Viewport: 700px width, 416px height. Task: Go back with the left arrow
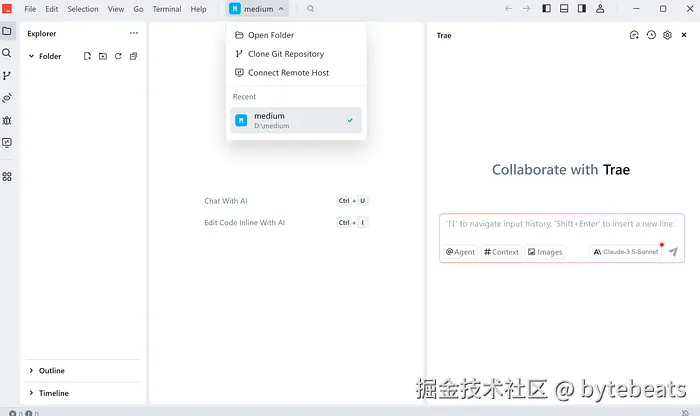[x=508, y=8]
